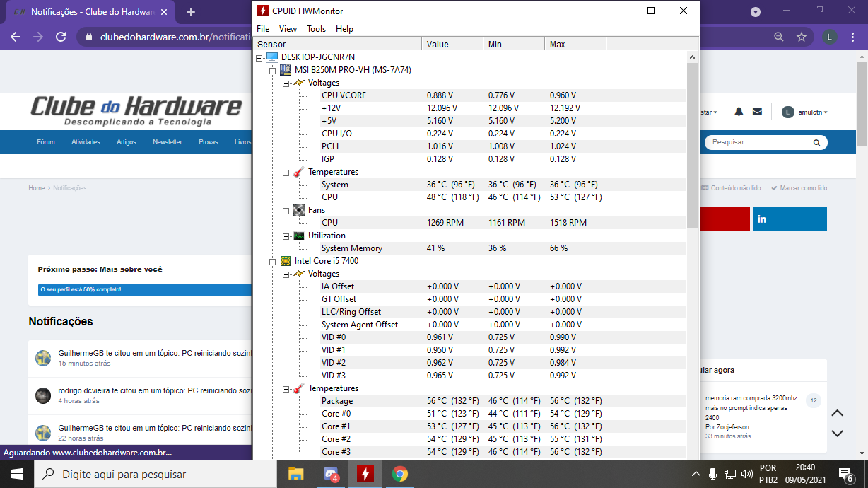Open the taskbar clock showing 20:40
The image size is (868, 488).
pos(805,474)
